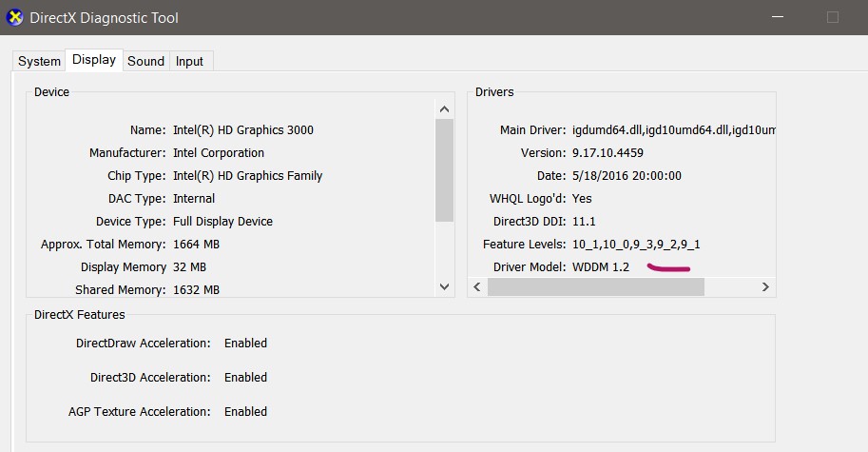Click the Device panel vertical scrollbar thumb
The image size is (868, 452).
[x=444, y=170]
